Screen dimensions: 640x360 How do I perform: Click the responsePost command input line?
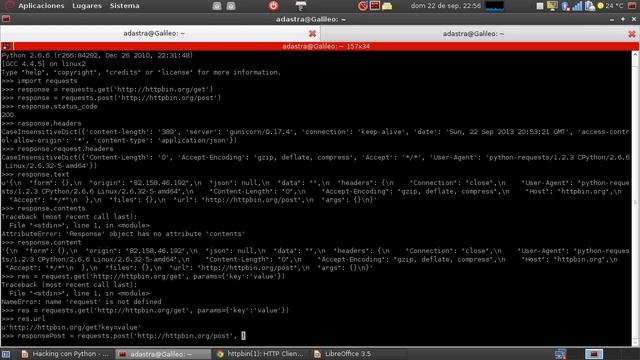(x=123, y=336)
